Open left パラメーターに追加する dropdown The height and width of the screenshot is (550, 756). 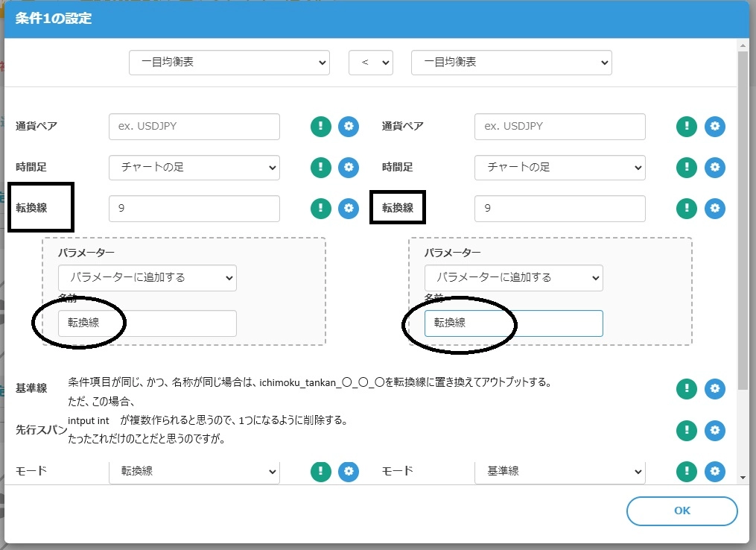point(147,277)
